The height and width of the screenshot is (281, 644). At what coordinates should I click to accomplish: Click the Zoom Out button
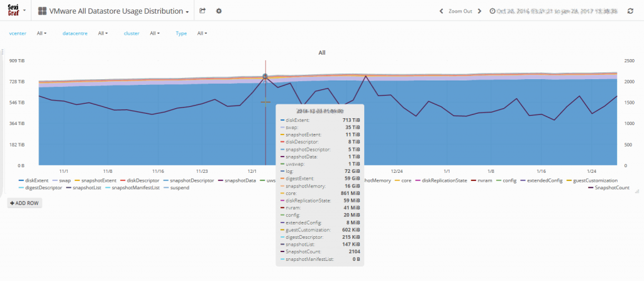point(460,11)
